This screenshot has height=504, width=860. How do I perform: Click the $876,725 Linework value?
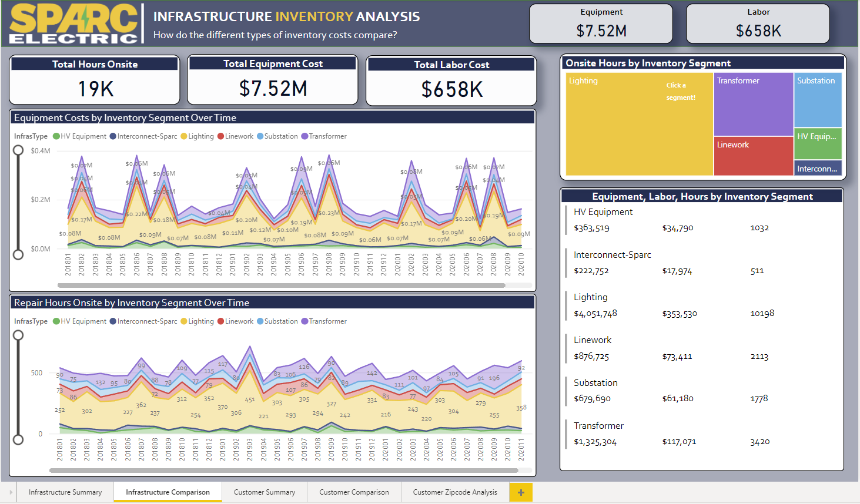591,357
